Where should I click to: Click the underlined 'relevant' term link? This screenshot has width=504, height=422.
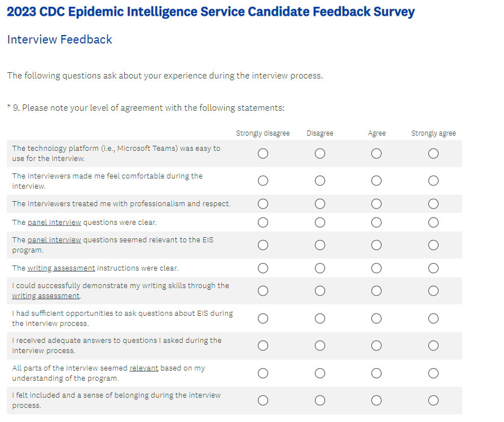pos(143,368)
